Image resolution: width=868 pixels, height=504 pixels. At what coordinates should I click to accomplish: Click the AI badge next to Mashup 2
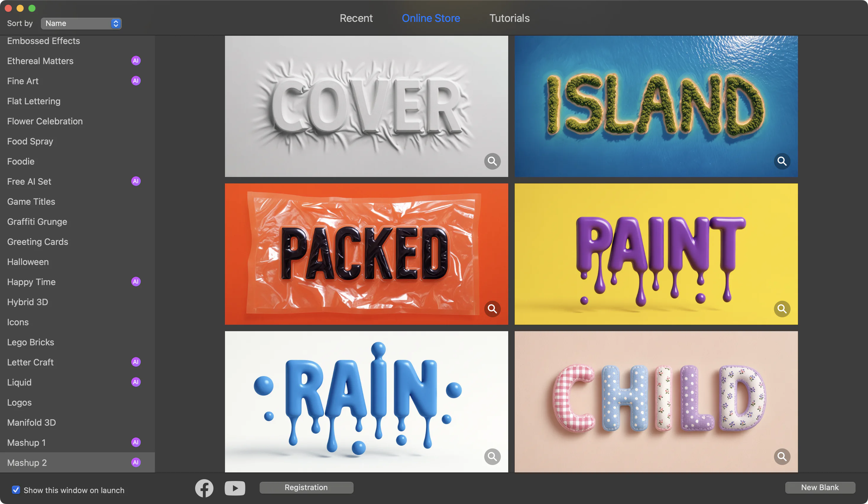click(x=136, y=462)
